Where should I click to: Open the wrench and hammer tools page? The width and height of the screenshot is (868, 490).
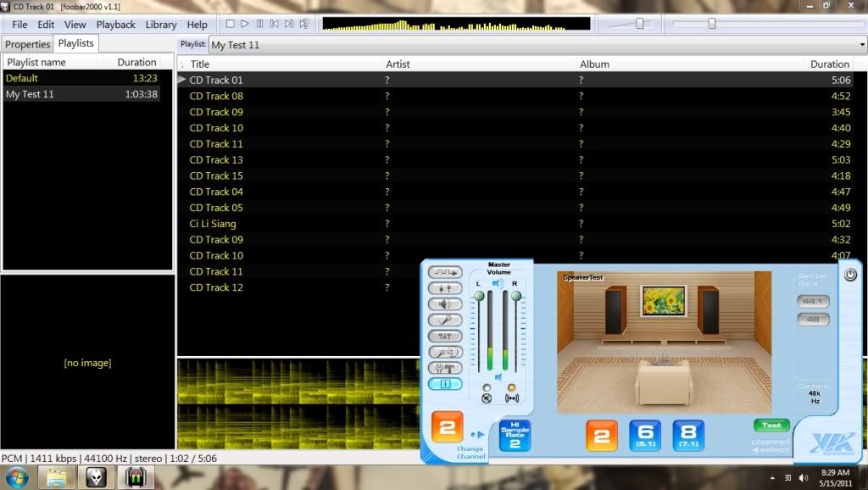click(445, 368)
